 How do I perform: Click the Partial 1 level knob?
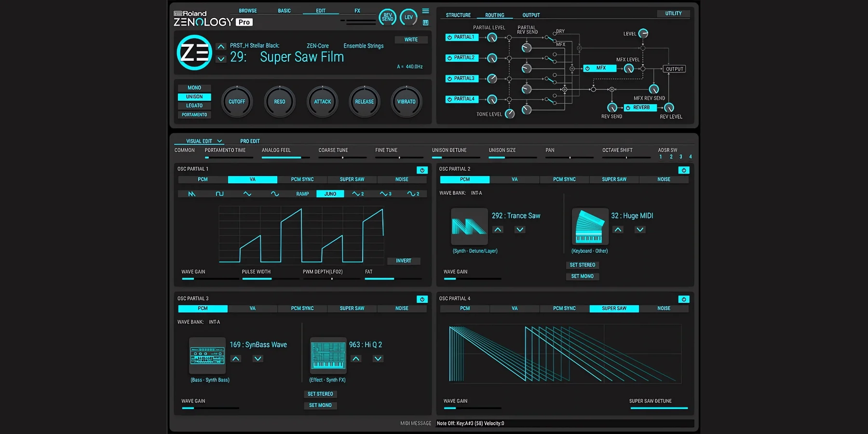tap(492, 37)
